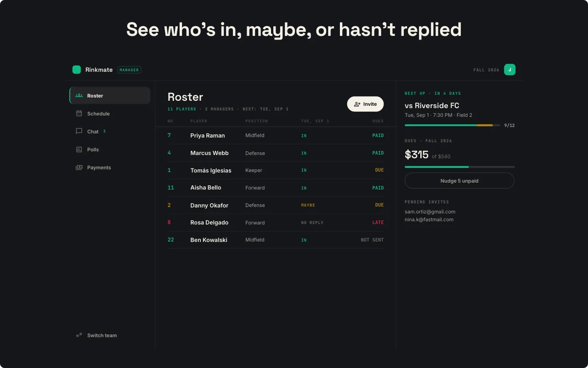
Task: Click Rosa Delgado's NO REPLY status
Action: [x=312, y=223]
